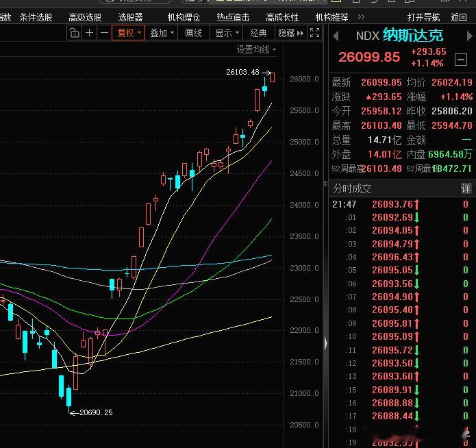This screenshot has width=476, height=448.
Task: Click 外盘 value 14.01亿
Action: (385, 154)
